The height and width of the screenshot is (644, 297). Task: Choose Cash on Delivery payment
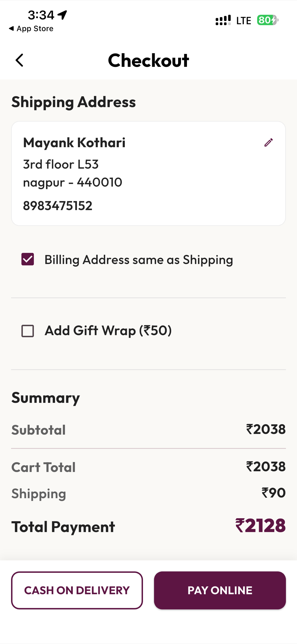[x=77, y=590]
